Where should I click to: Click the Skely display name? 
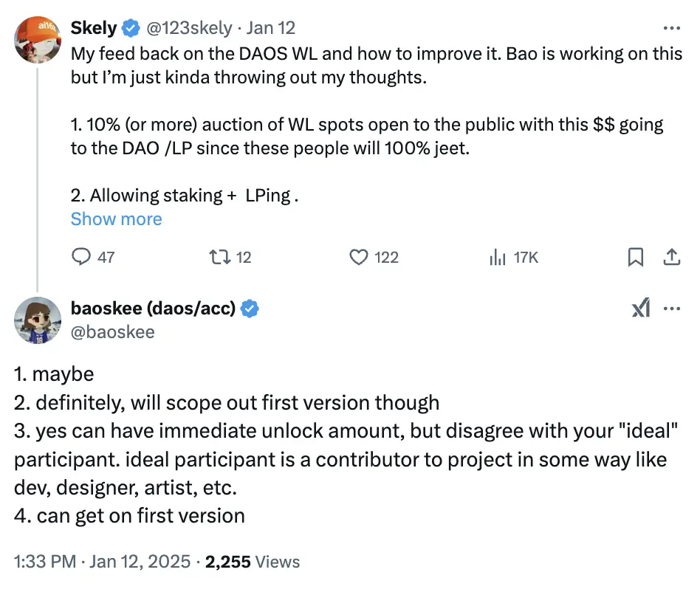(93, 28)
